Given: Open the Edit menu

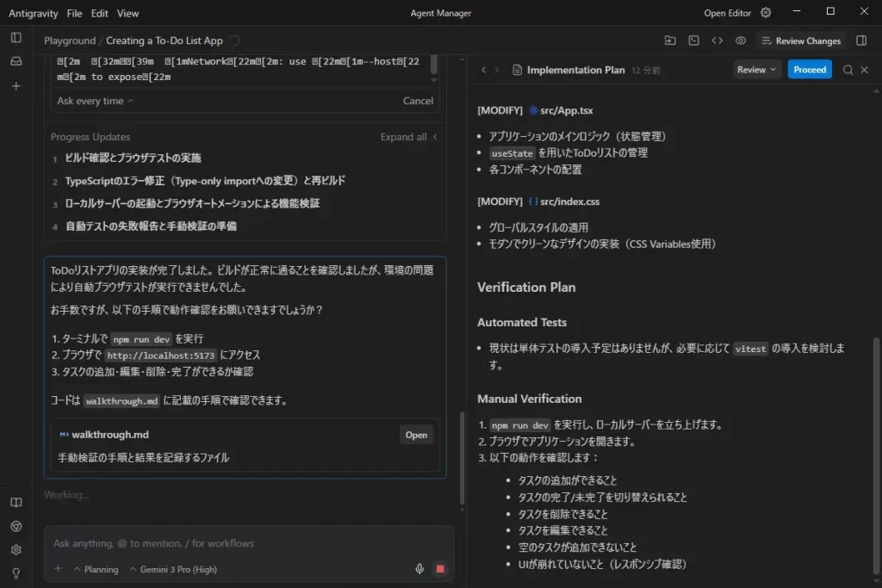Looking at the screenshot, I should [100, 13].
